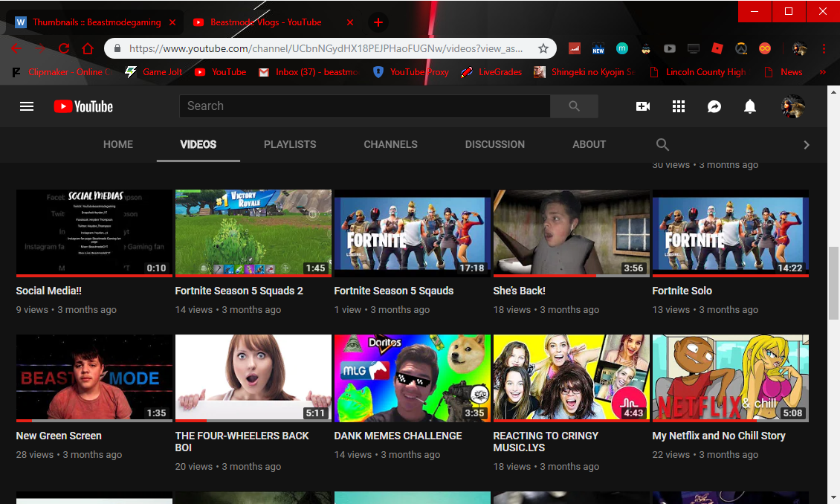Play the Social Media!! video thumbnail
This screenshot has width=840, height=504.
click(x=94, y=233)
